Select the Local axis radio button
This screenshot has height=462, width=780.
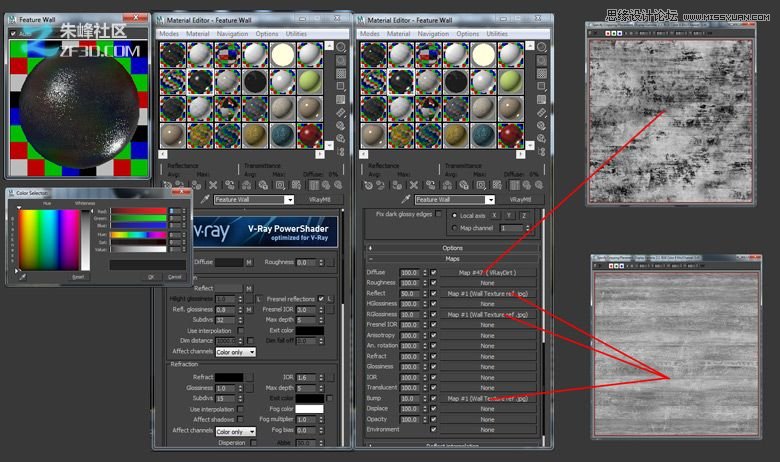(x=454, y=215)
